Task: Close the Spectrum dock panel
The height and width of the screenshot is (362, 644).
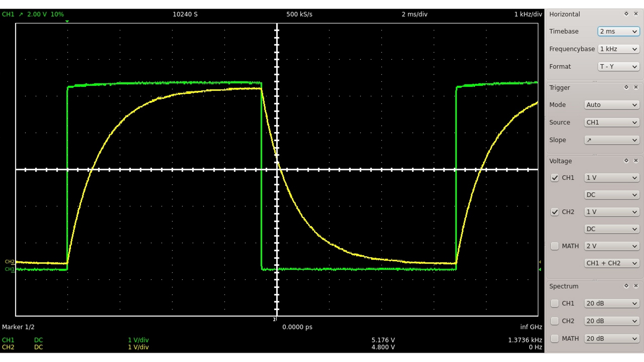Action: tap(636, 286)
